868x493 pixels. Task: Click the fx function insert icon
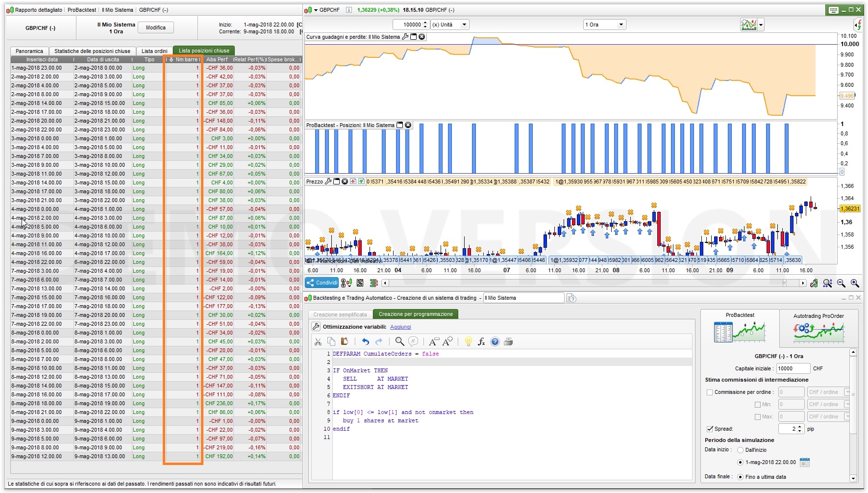[481, 342]
